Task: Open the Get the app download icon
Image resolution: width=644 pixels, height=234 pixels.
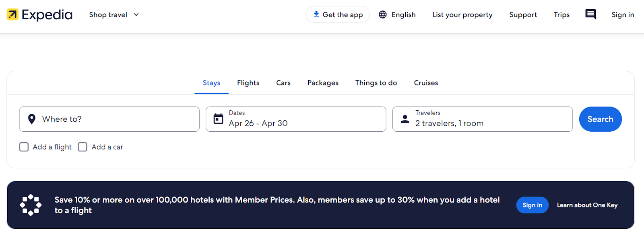Action: coord(316,14)
